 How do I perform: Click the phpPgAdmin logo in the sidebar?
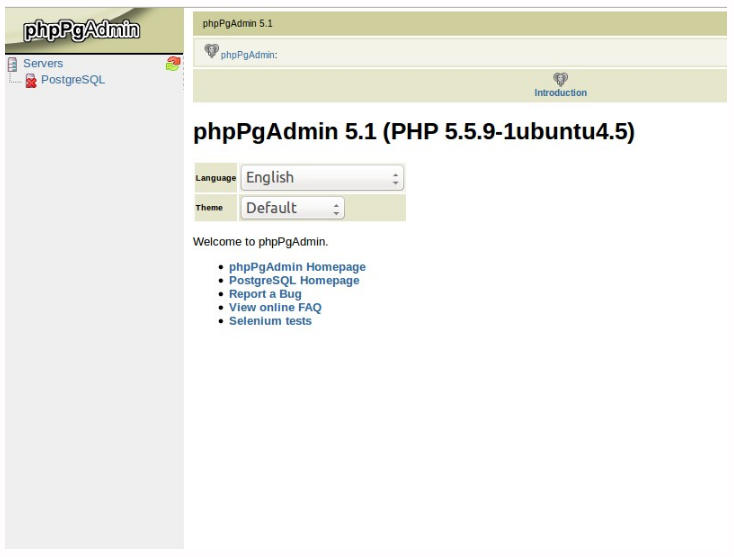point(81,30)
